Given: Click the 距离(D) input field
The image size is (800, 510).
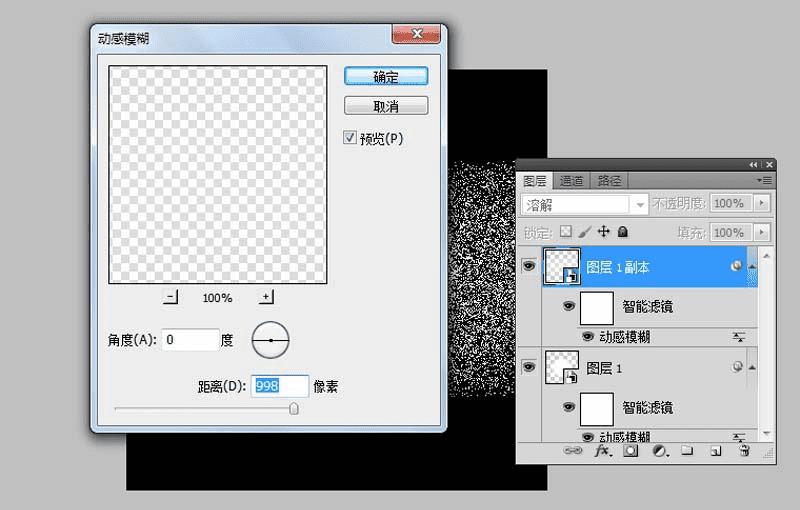Looking at the screenshot, I should [280, 386].
